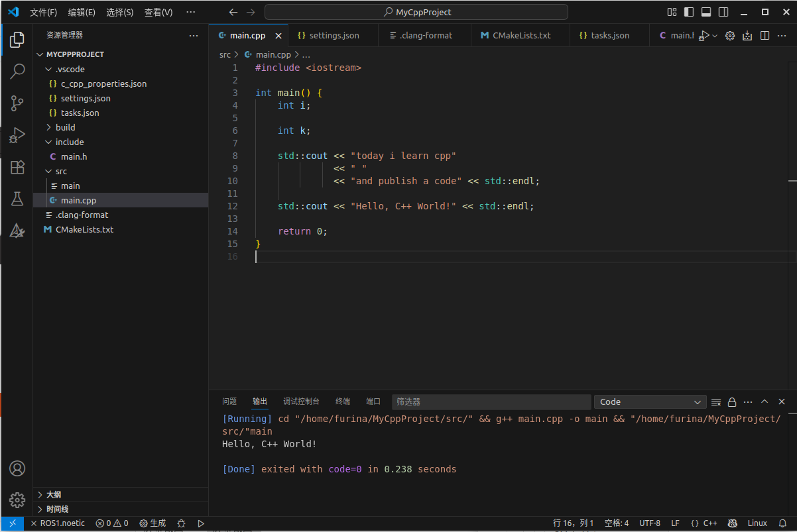Open the Testing flask view
The height and width of the screenshot is (532, 797).
point(17,199)
